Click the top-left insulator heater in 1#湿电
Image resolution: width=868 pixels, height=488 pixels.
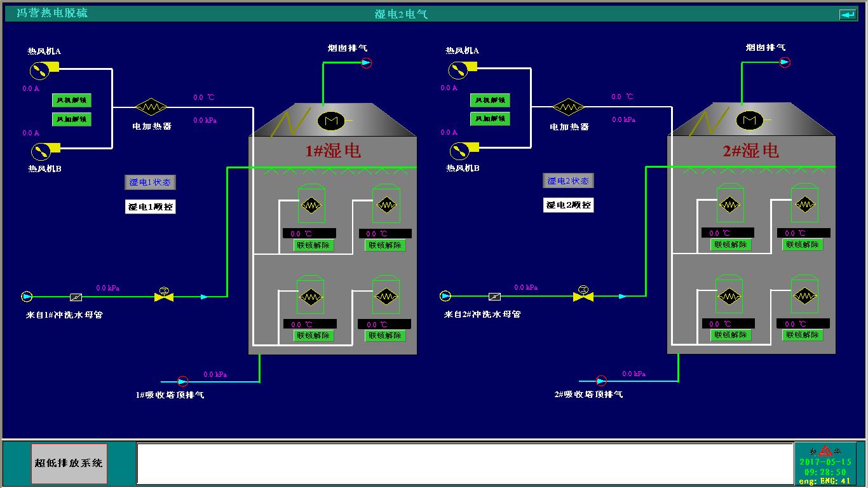[x=311, y=205]
